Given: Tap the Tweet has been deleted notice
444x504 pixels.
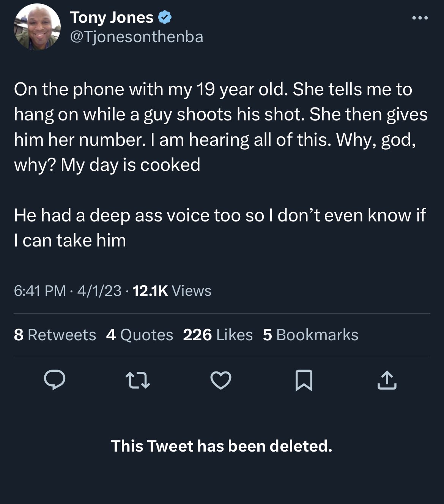Looking at the screenshot, I should [x=222, y=446].
